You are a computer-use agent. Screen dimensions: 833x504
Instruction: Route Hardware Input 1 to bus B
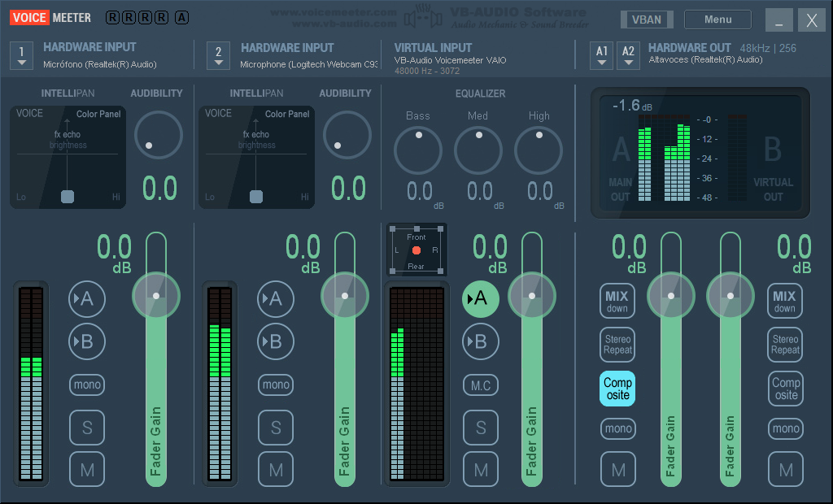tap(86, 341)
